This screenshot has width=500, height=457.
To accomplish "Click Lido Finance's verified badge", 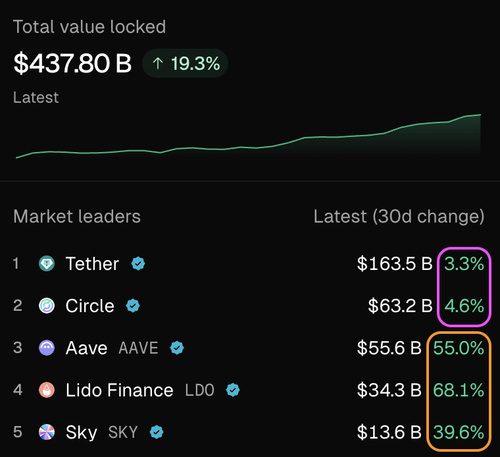I will [x=233, y=390].
